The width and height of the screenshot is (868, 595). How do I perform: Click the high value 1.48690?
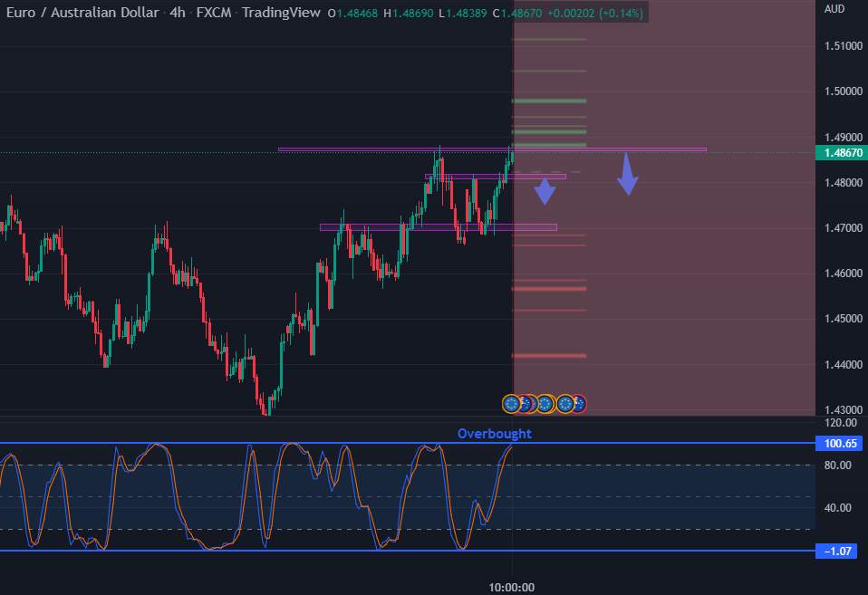[x=412, y=14]
